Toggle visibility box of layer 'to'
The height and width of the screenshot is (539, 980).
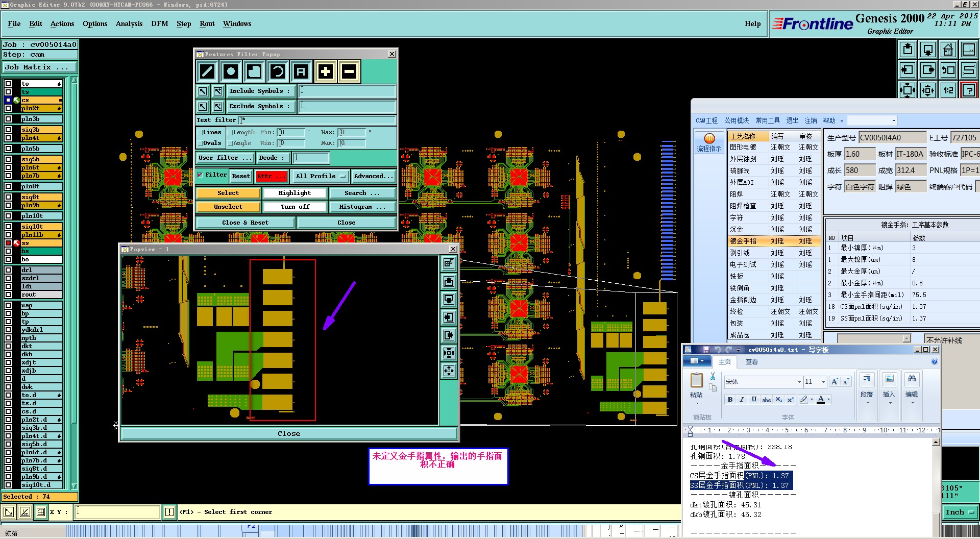[x=8, y=84]
